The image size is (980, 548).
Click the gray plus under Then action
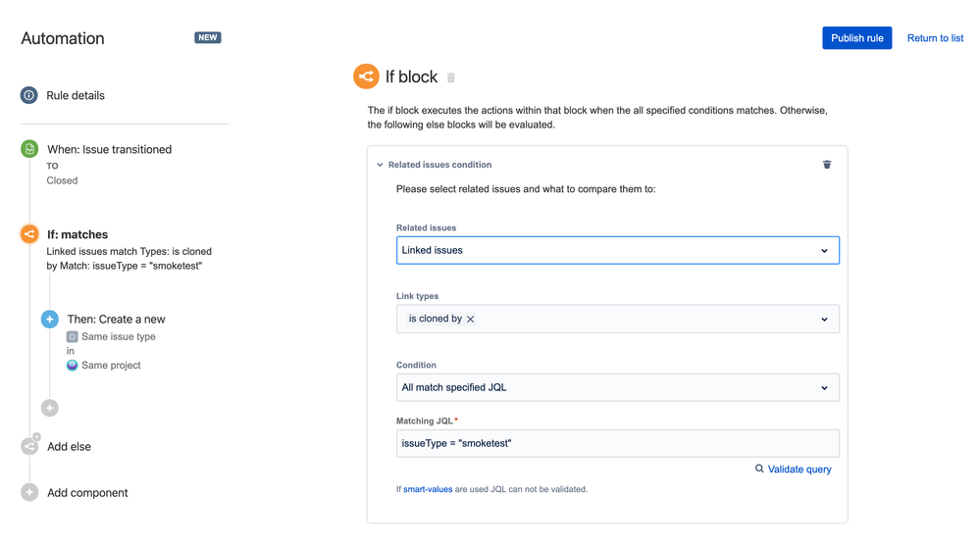(x=50, y=408)
